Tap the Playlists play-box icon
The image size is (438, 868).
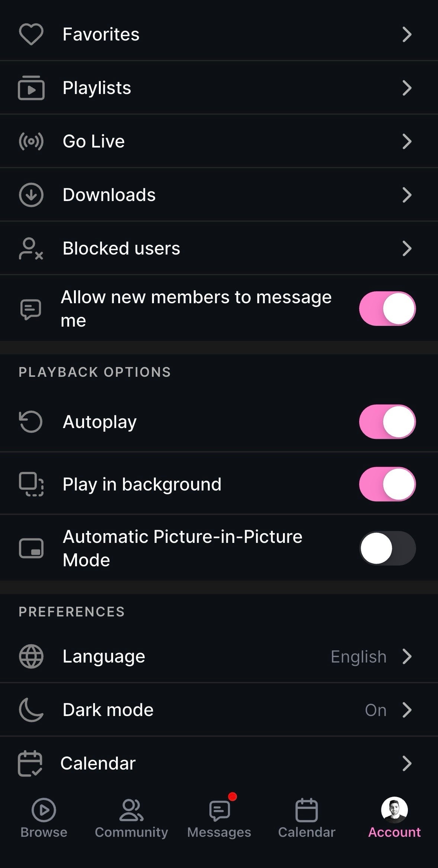[x=31, y=88]
